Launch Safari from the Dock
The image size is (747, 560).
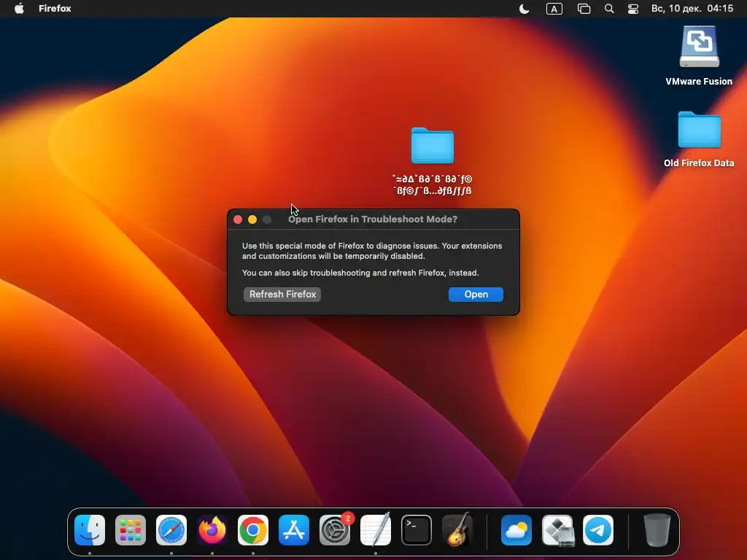coord(171,530)
